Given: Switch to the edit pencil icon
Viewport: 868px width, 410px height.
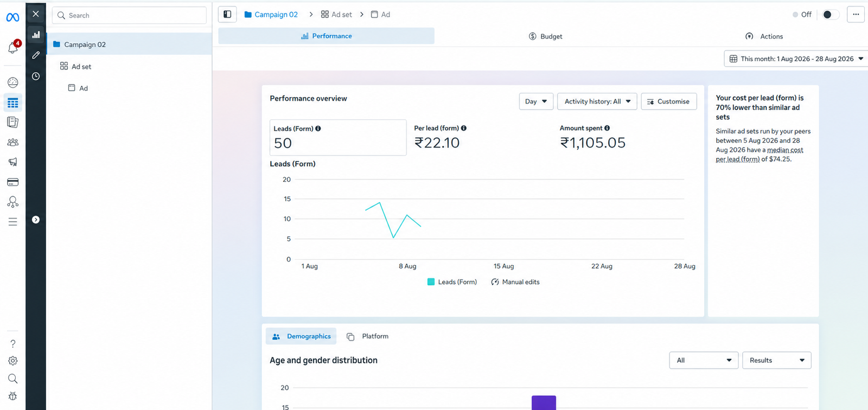Looking at the screenshot, I should click(36, 55).
